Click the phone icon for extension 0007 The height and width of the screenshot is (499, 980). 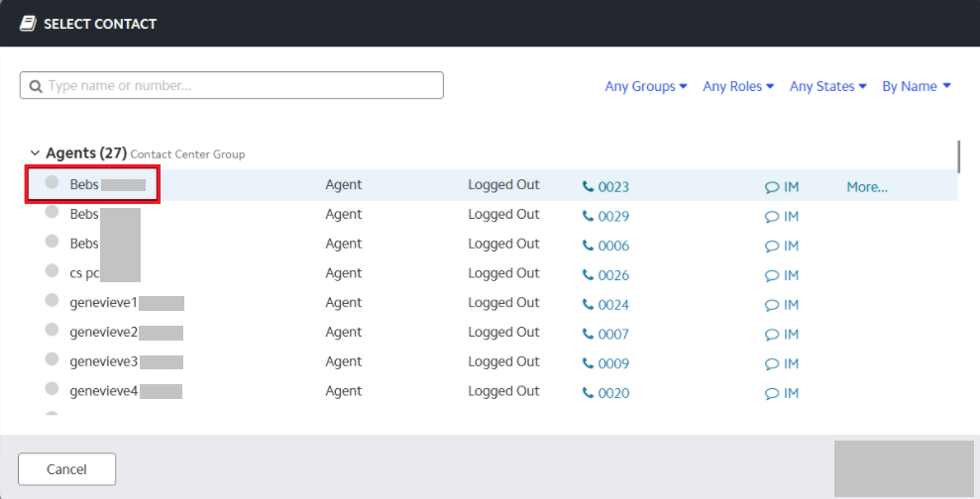(588, 334)
